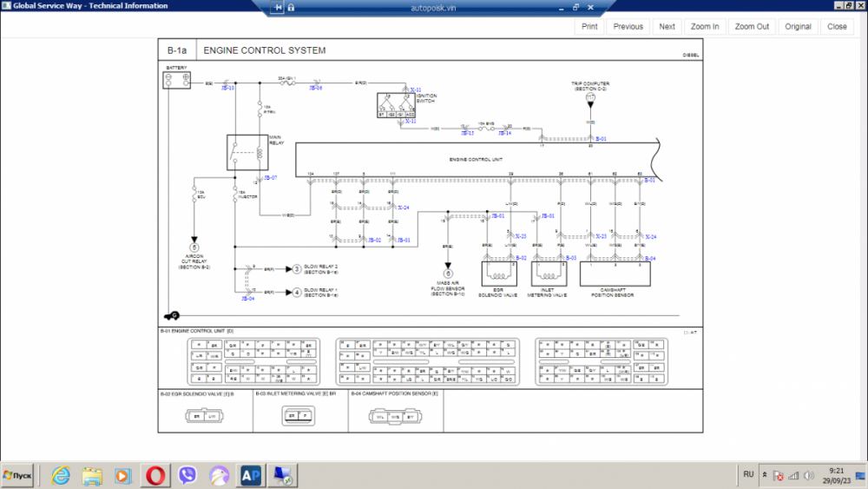Click circled 6 Mass Air Flow Sensor reference
Screen dimensions: 868x489
[x=449, y=274]
